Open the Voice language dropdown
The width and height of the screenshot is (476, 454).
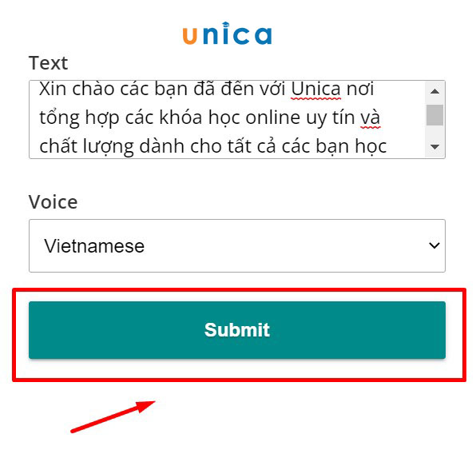pyautogui.click(x=237, y=245)
